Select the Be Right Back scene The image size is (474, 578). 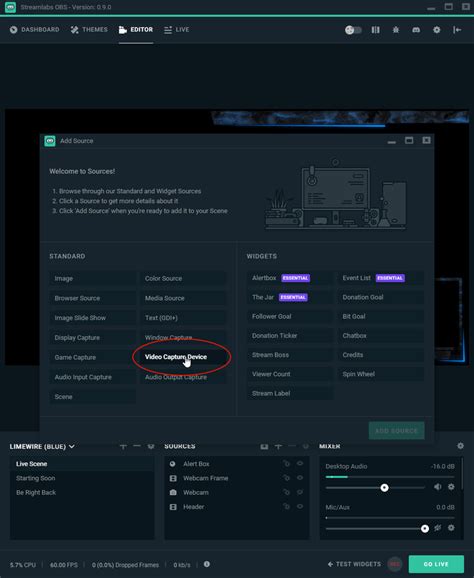click(82, 492)
